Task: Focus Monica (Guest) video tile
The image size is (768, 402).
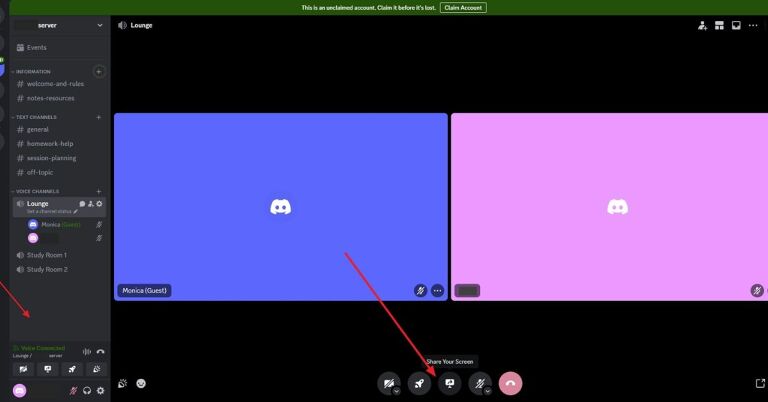Action: (281, 207)
